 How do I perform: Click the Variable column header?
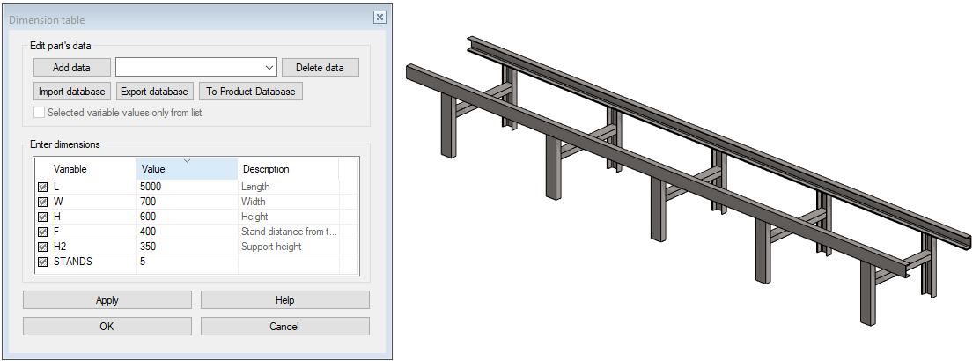click(85, 169)
